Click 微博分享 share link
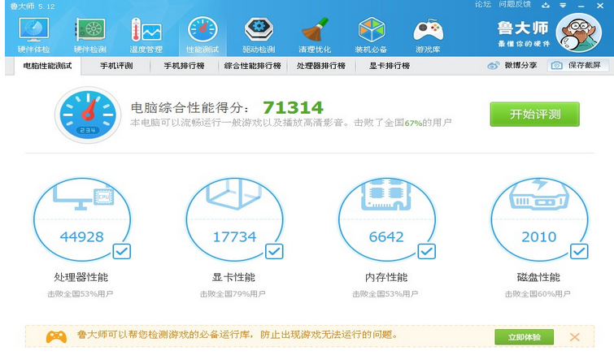 520,65
